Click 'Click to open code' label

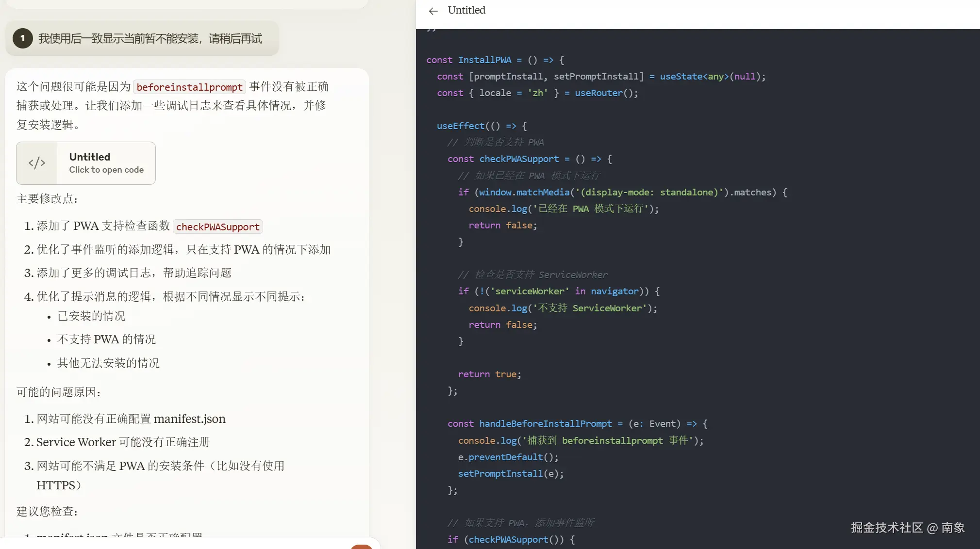click(106, 170)
